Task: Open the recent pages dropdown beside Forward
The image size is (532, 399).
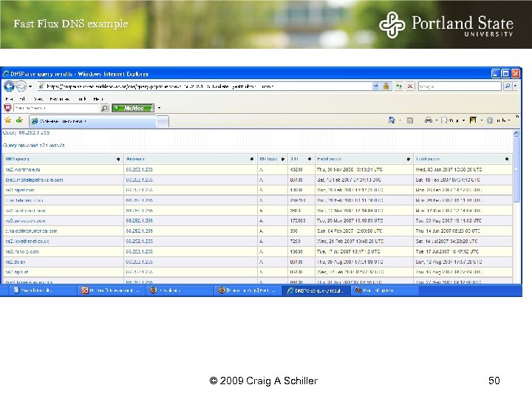Action: tap(30, 86)
